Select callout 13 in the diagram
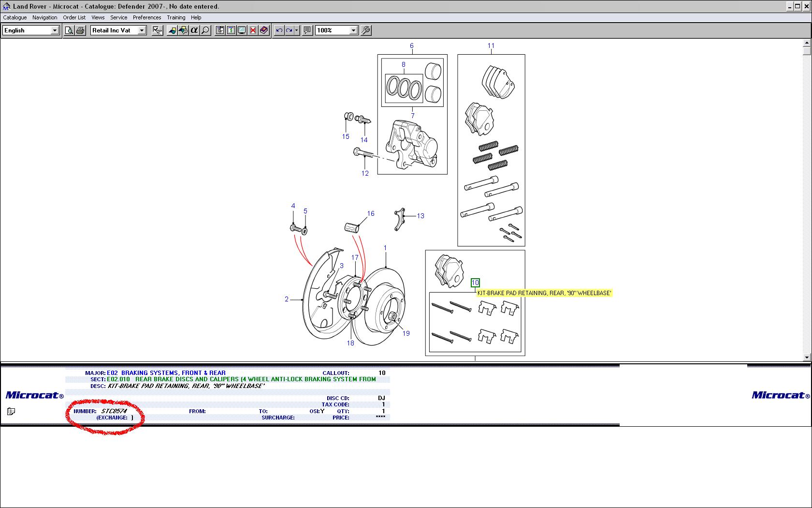The height and width of the screenshot is (508, 812). click(x=420, y=216)
